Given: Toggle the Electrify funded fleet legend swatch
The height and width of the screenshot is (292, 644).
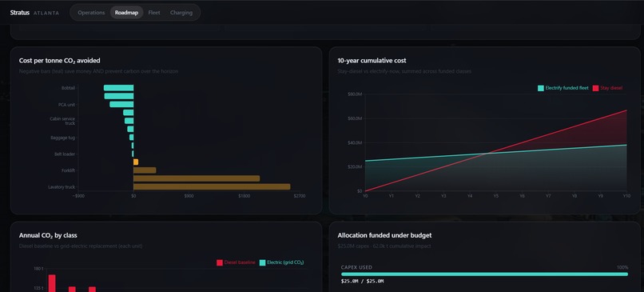Looking at the screenshot, I should point(541,88).
